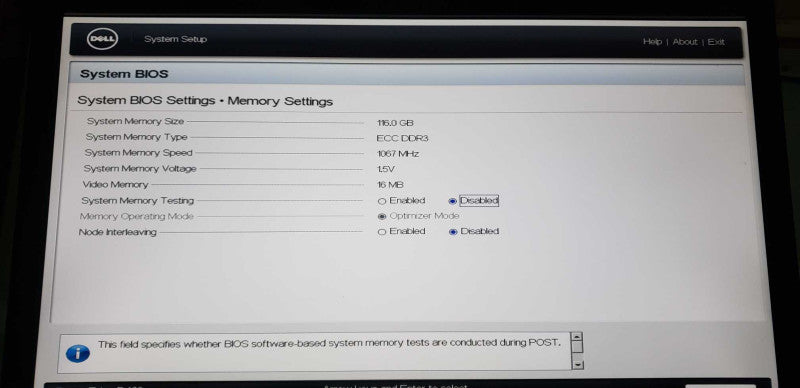Click the System Memory Testing label

138,201
